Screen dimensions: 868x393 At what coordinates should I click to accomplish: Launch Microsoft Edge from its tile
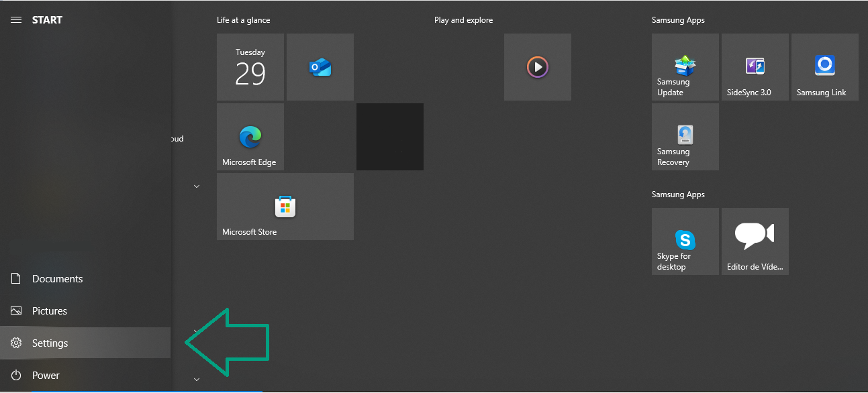coord(250,137)
